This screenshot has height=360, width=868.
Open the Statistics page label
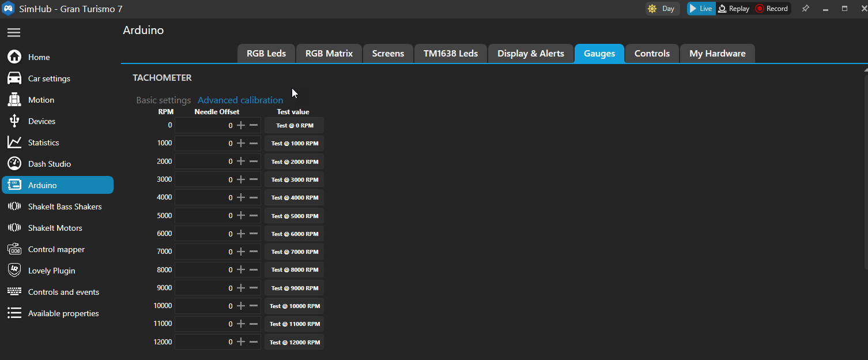44,142
